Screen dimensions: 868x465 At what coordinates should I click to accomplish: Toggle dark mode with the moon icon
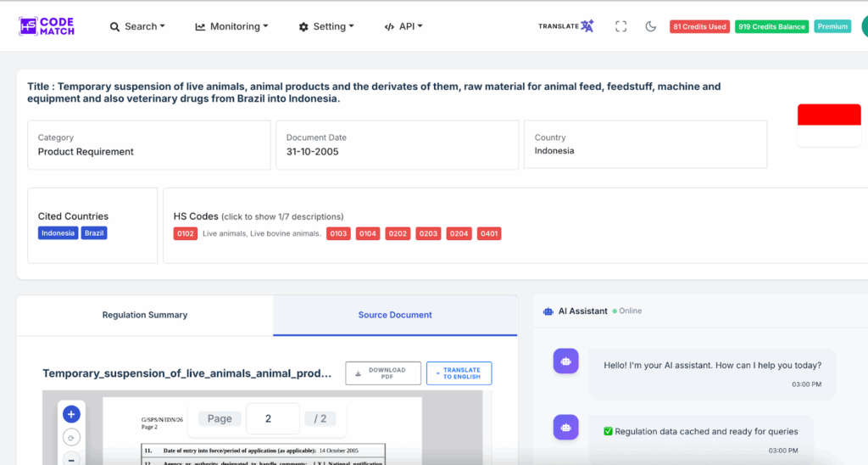pyautogui.click(x=651, y=26)
